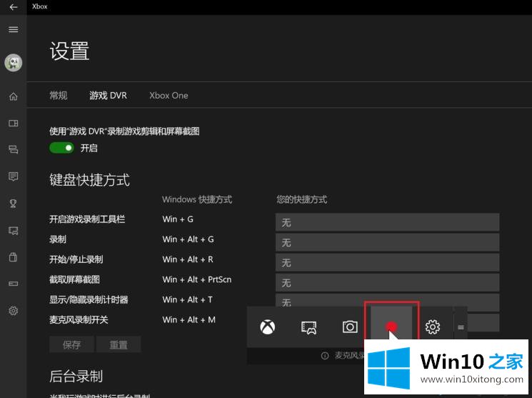Click shortcut field for 截取屏幕截图
The image size is (532, 398).
click(x=387, y=282)
